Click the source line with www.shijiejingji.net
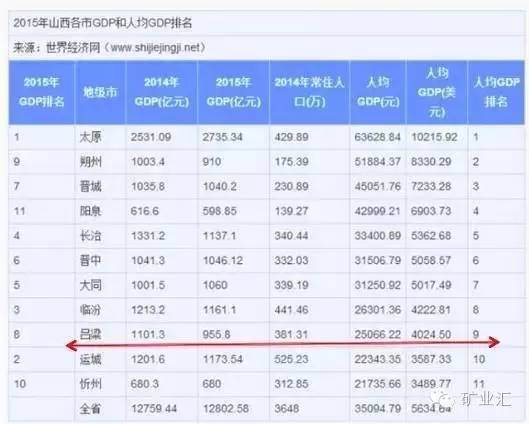529x424 pixels. [x=109, y=48]
